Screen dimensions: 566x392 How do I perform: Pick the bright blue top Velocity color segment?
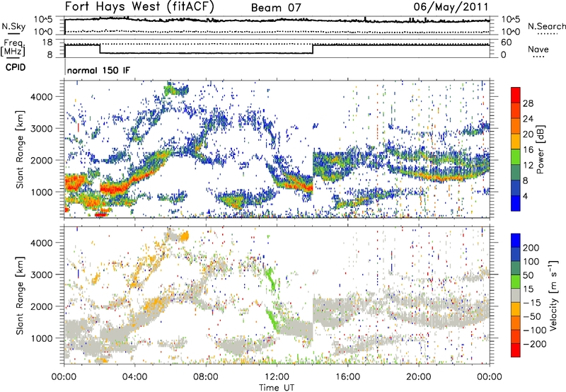(516, 241)
